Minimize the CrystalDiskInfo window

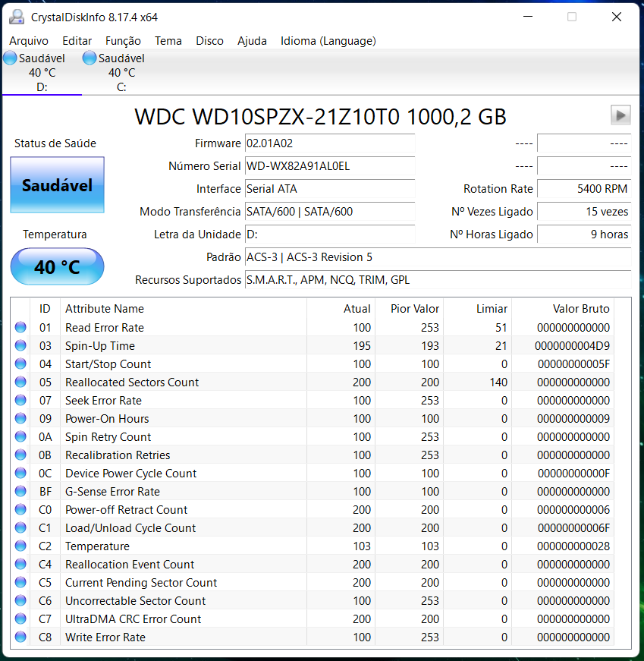coord(528,17)
